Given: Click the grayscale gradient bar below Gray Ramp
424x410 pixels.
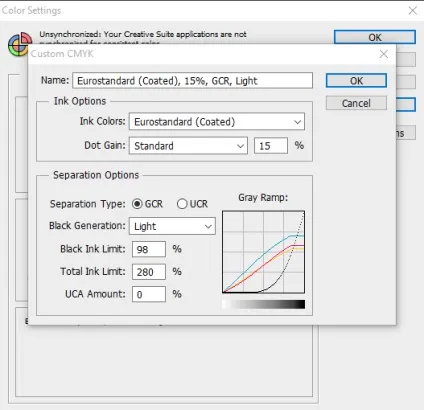Looking at the screenshot, I should click(x=263, y=304).
